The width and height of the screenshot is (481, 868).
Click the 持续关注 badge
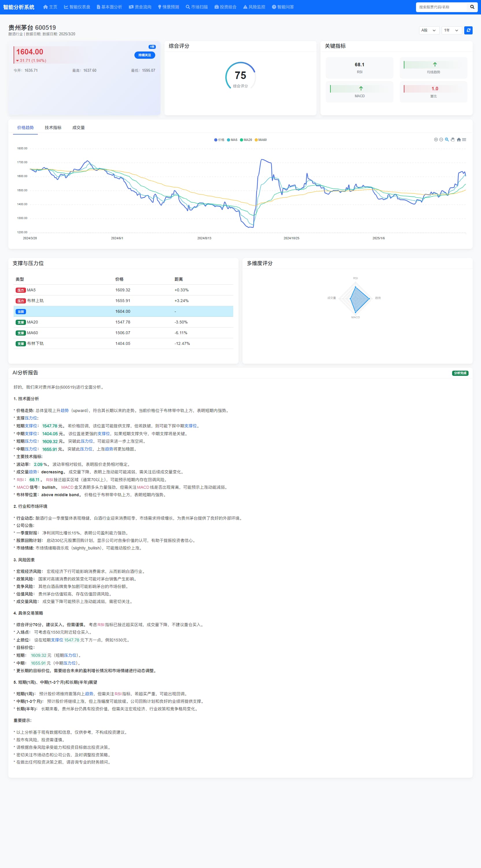[145, 55]
